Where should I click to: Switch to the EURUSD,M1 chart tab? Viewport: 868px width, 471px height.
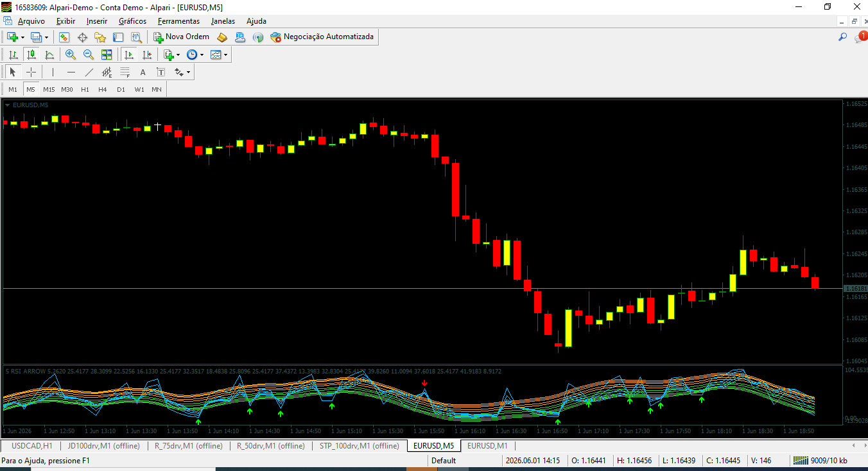point(487,445)
